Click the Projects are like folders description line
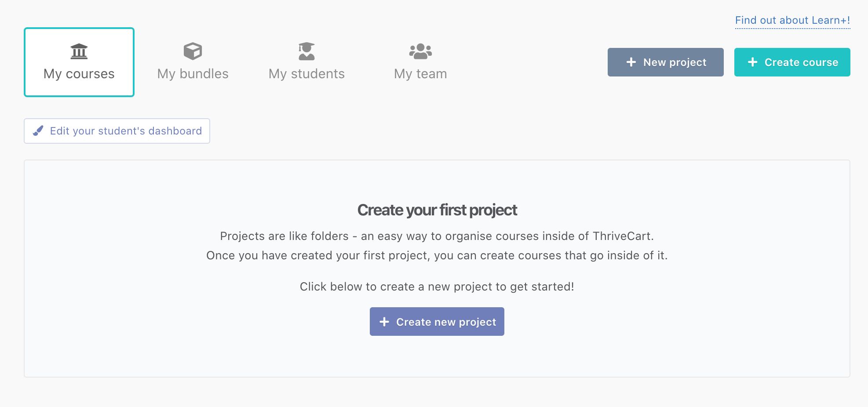868x407 pixels. (x=437, y=236)
